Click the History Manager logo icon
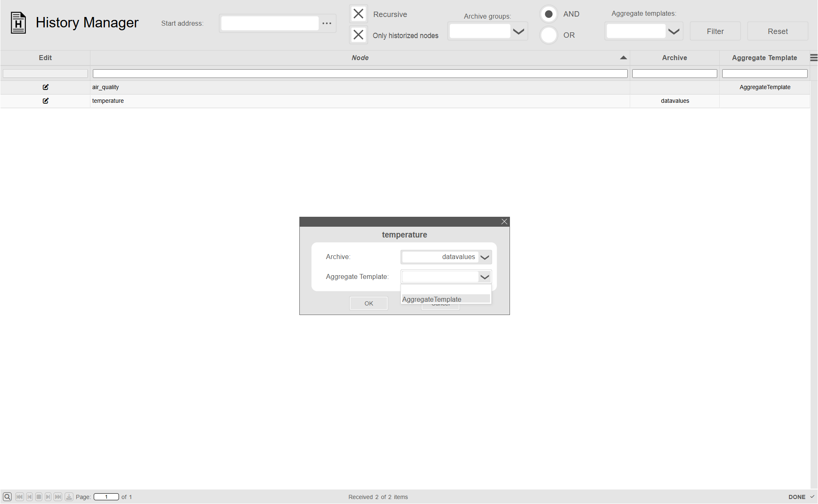 pos(18,23)
